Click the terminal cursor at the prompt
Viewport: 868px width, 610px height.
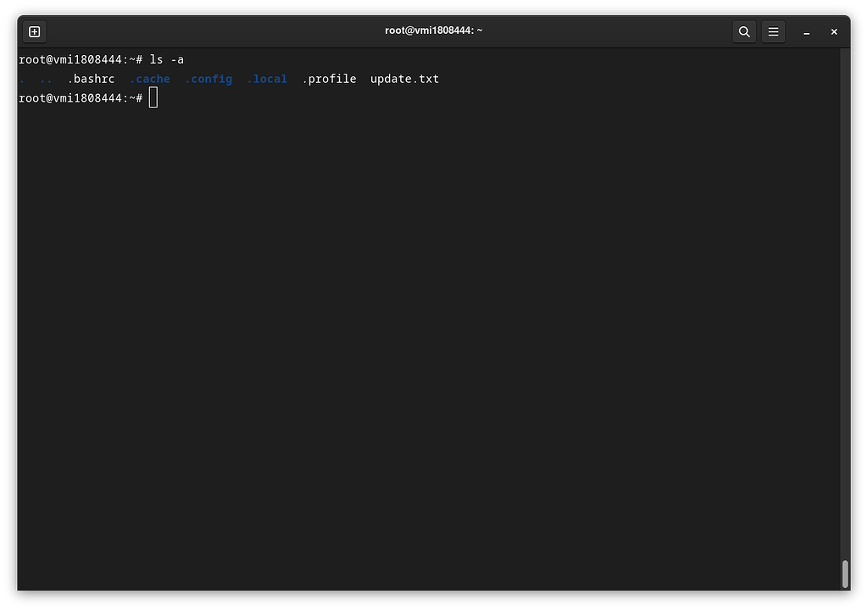153,98
